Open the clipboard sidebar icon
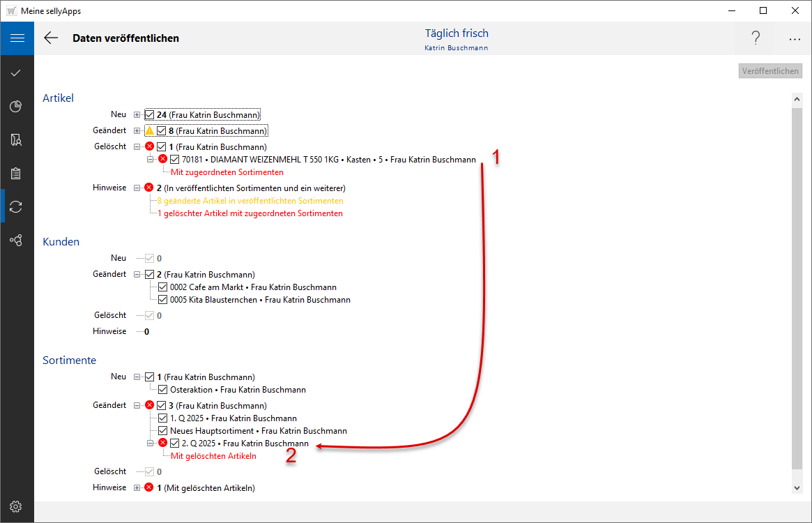Screen dimensions: 812x523 click(x=16, y=173)
